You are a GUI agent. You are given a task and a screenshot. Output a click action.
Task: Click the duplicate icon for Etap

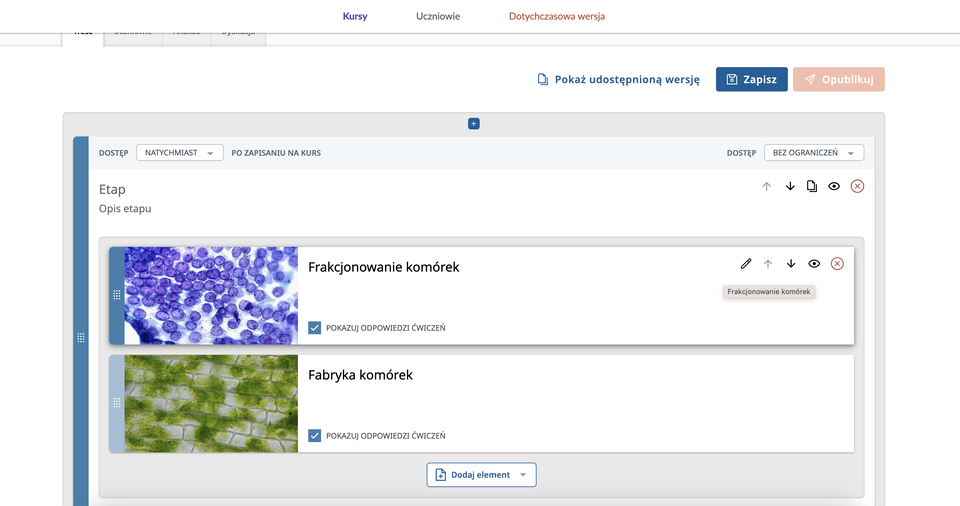coord(812,186)
